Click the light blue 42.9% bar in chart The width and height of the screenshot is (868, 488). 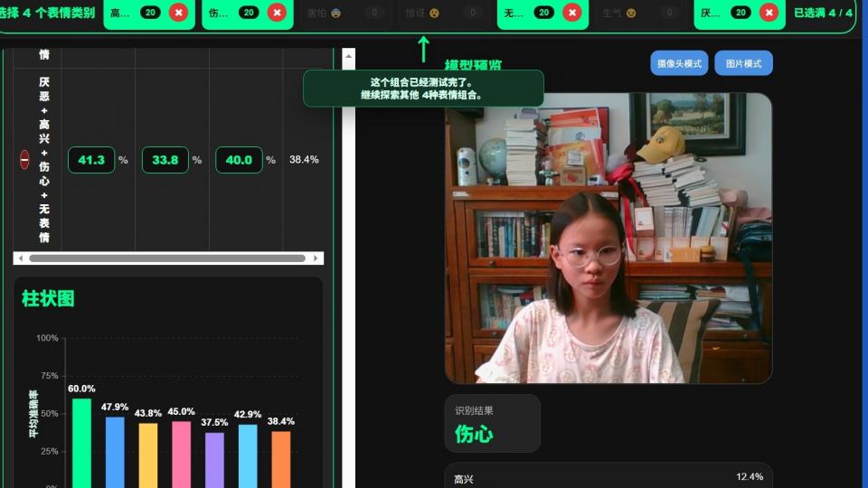pos(248,455)
